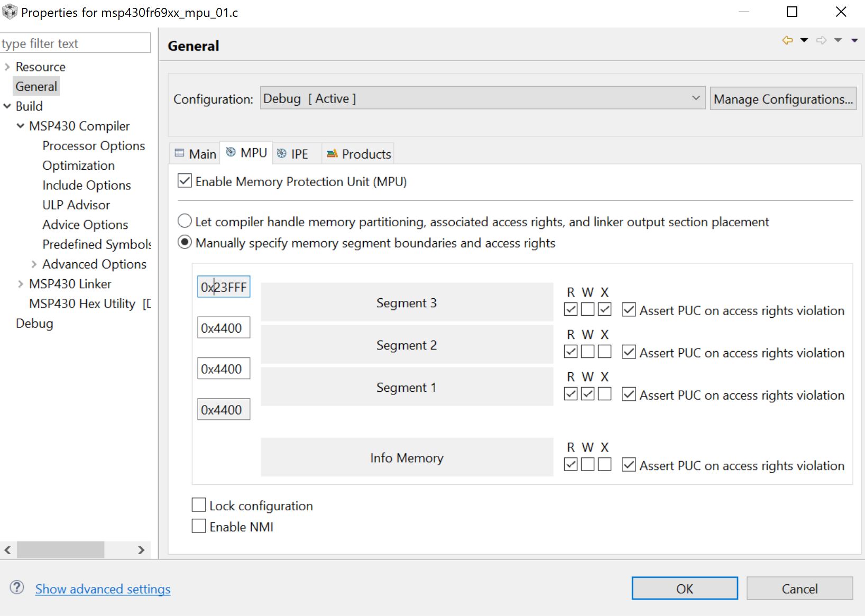Screen dimensions: 865x616
Task: Click the Main tab icon
Action: (180, 153)
